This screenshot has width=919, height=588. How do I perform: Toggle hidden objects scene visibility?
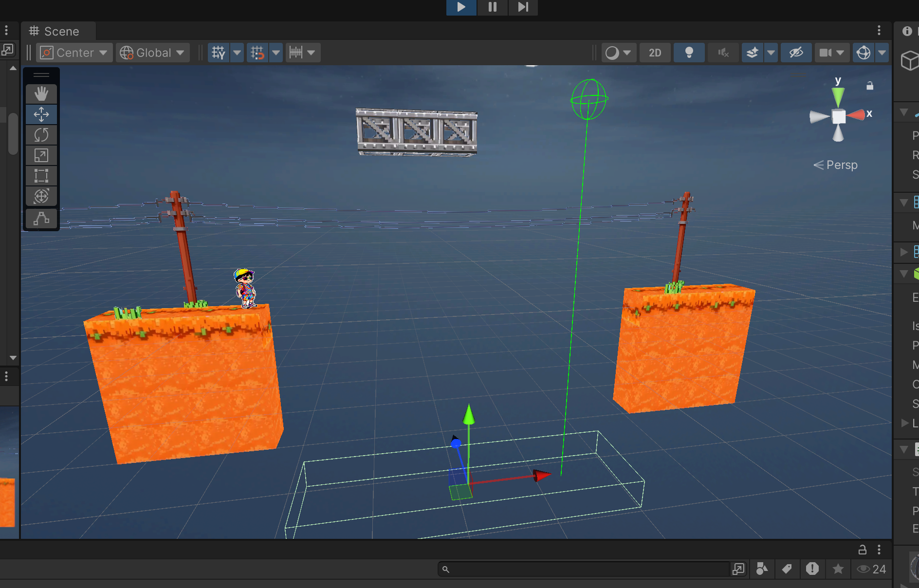coord(796,53)
